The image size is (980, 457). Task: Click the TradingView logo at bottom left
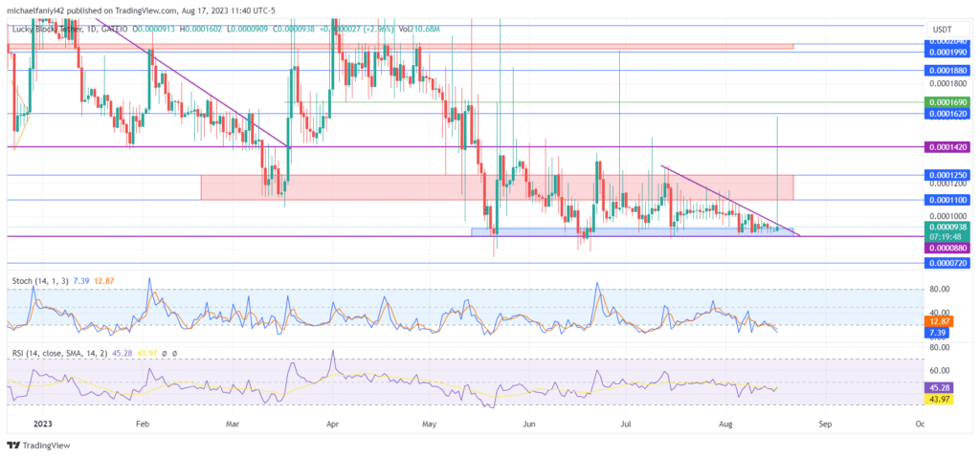[38, 446]
